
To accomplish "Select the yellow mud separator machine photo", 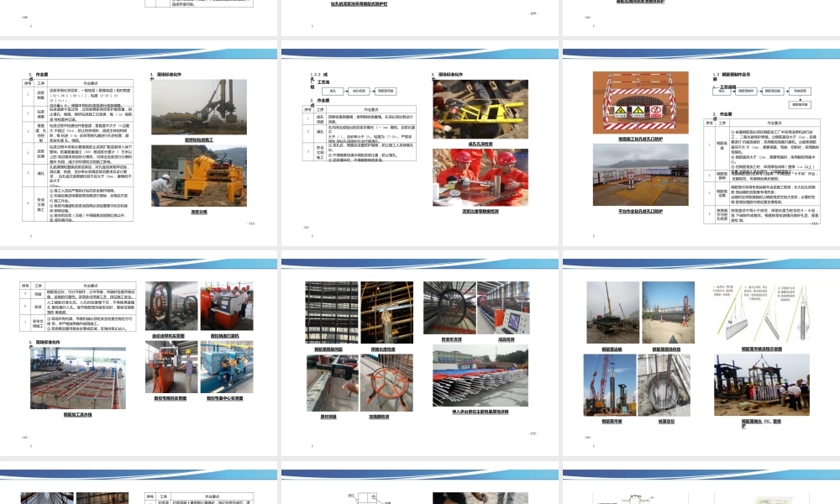I will [x=199, y=176].
